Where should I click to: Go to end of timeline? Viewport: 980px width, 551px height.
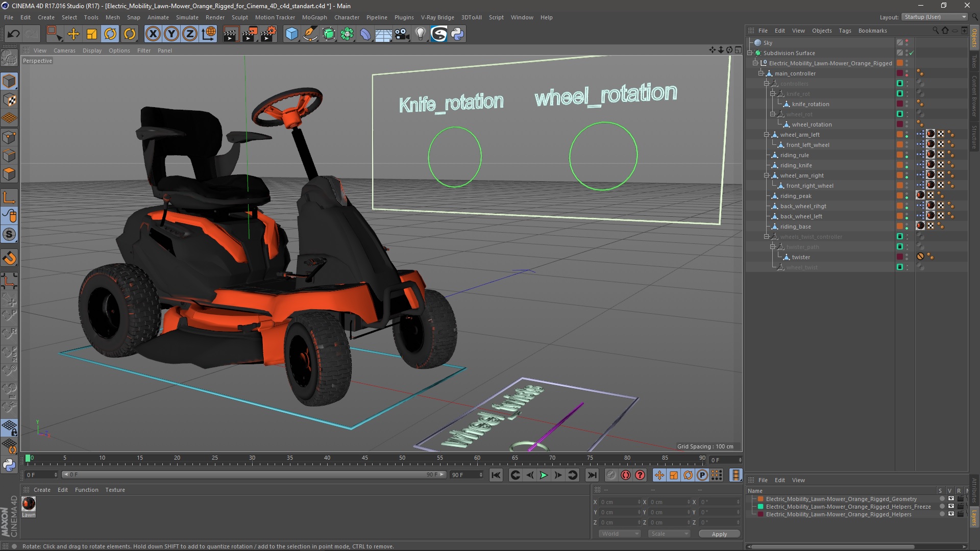[592, 475]
